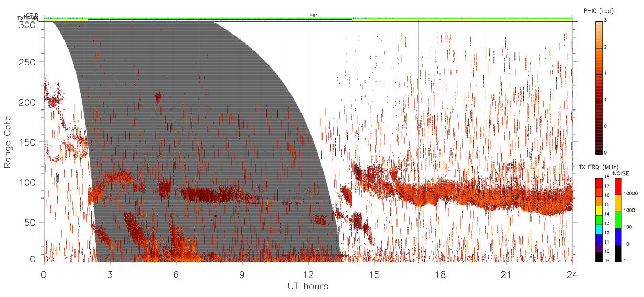Click the x-axis tick label '15'
Viewport: 644px width, 297px height.
pyautogui.click(x=374, y=274)
